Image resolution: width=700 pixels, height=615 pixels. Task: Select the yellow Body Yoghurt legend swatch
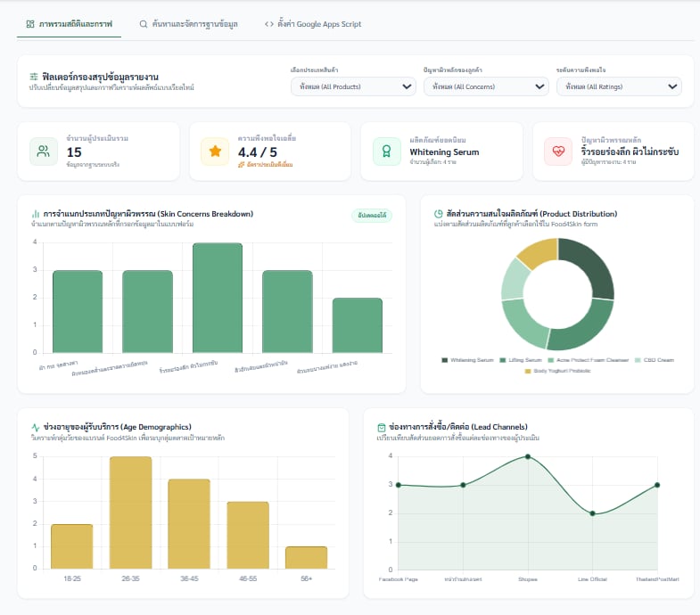528,371
